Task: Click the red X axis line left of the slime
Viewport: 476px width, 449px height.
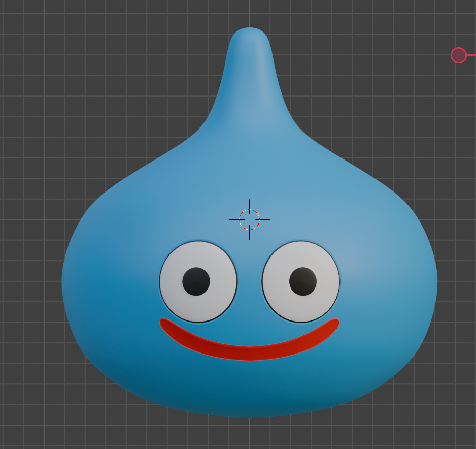Action: [x=36, y=220]
